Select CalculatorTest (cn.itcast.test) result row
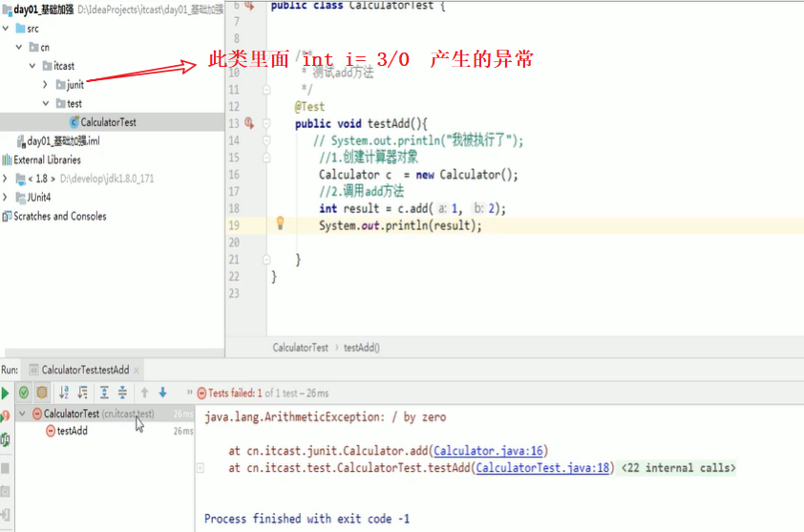The height and width of the screenshot is (532, 804). point(105,414)
